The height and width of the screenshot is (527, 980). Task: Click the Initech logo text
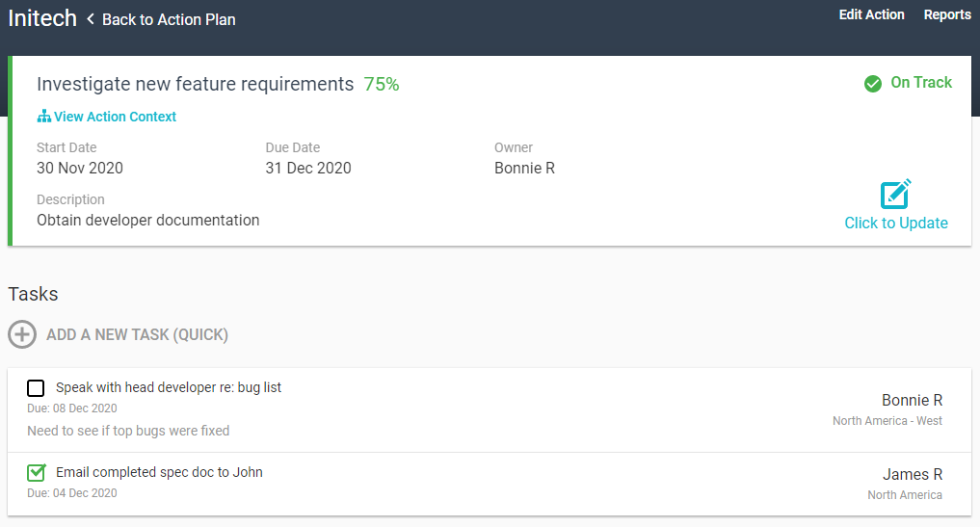(x=42, y=17)
